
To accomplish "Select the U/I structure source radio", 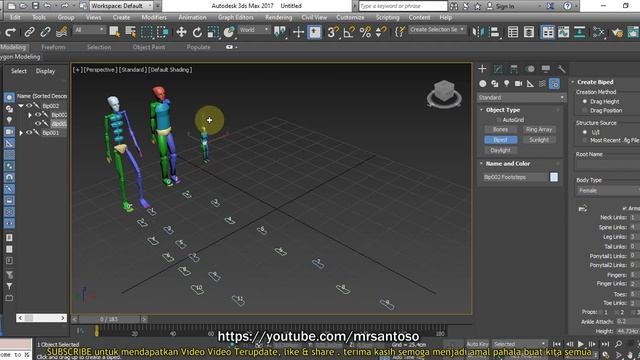I will coord(584,132).
